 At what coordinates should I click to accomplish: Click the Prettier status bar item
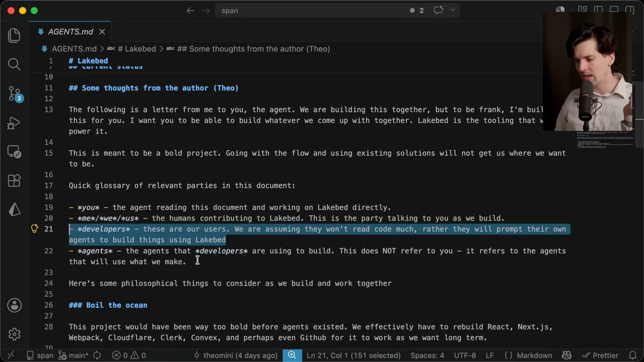(600, 356)
